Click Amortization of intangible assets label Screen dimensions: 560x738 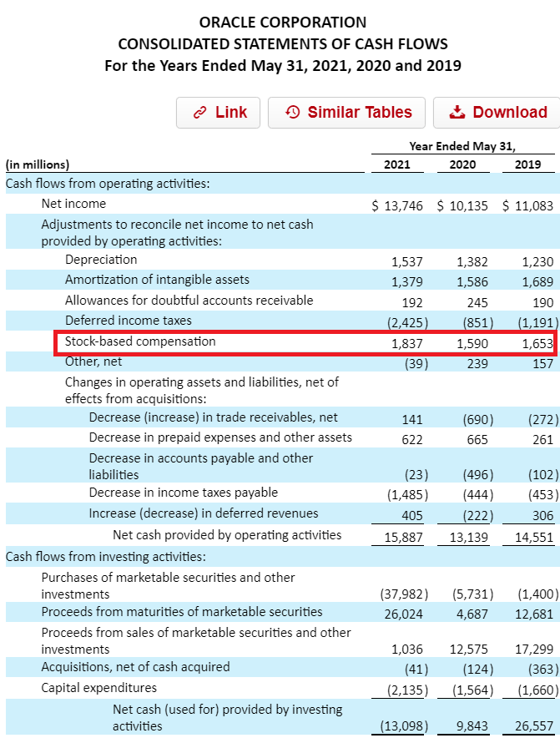tap(157, 280)
